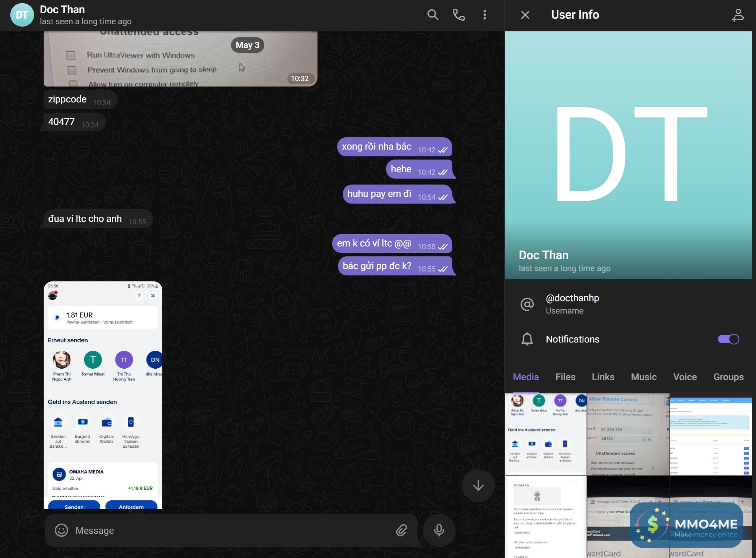Click the username @ icon
The image size is (756, 558).
click(527, 304)
